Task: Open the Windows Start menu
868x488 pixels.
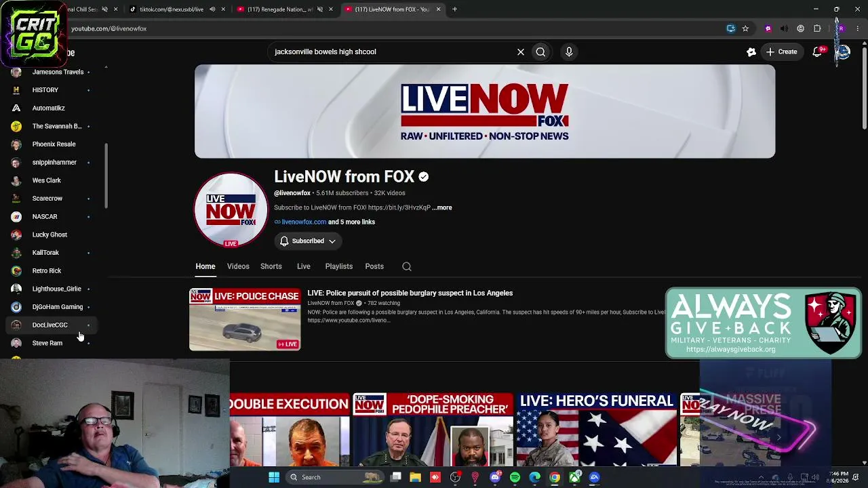Action: (x=274, y=477)
